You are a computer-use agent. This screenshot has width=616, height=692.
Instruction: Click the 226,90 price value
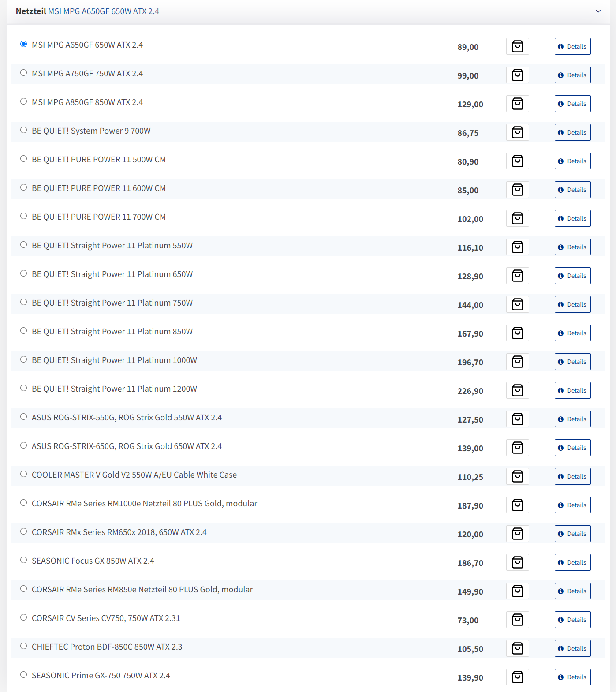pyautogui.click(x=470, y=391)
